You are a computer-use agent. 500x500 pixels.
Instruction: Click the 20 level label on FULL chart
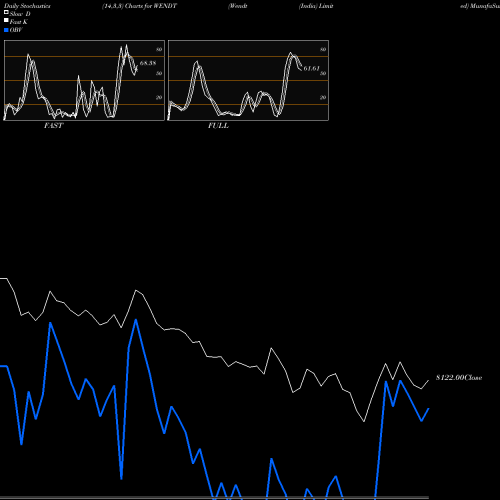[x=323, y=97]
